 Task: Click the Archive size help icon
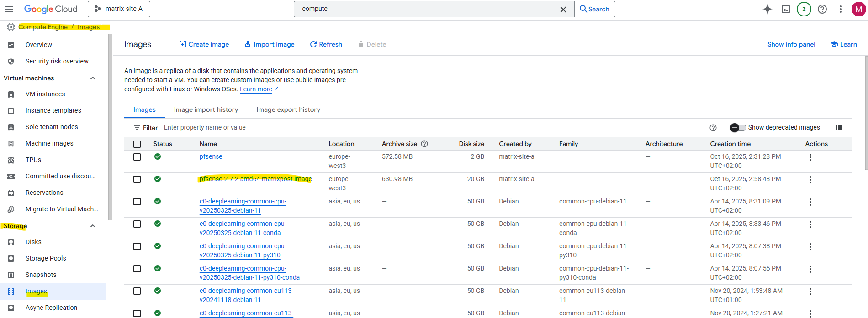coord(424,144)
